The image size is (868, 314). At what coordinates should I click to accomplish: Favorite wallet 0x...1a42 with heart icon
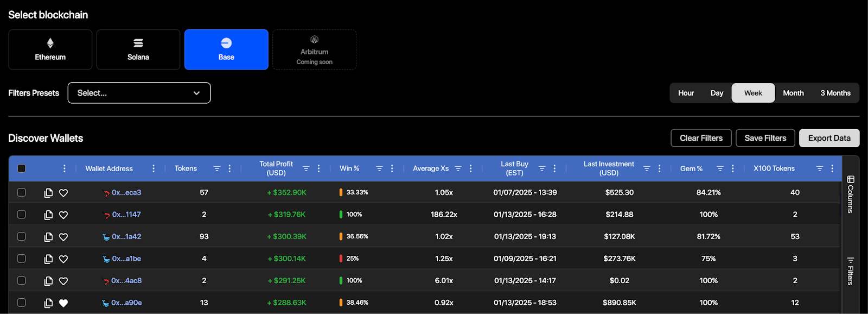point(63,237)
